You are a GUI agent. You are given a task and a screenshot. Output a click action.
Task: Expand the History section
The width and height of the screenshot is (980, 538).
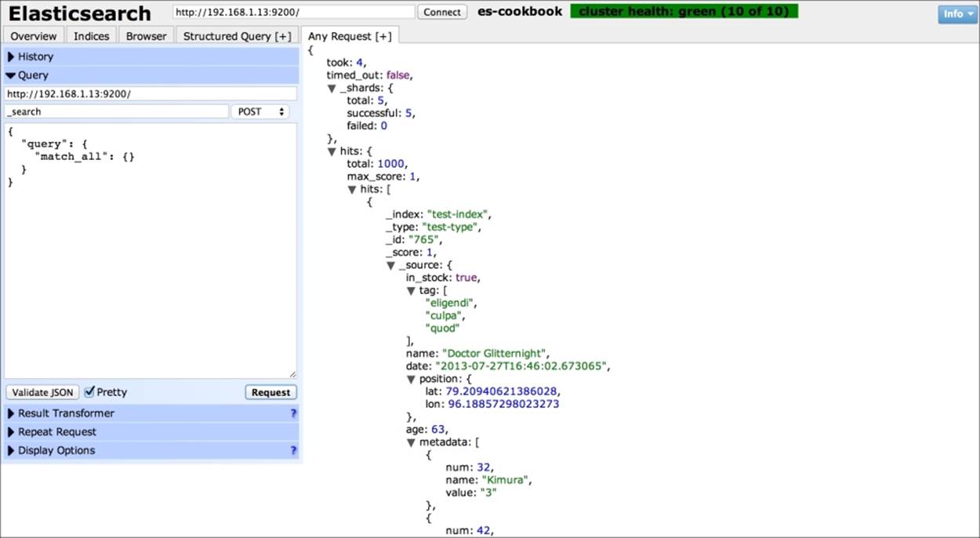tap(35, 56)
